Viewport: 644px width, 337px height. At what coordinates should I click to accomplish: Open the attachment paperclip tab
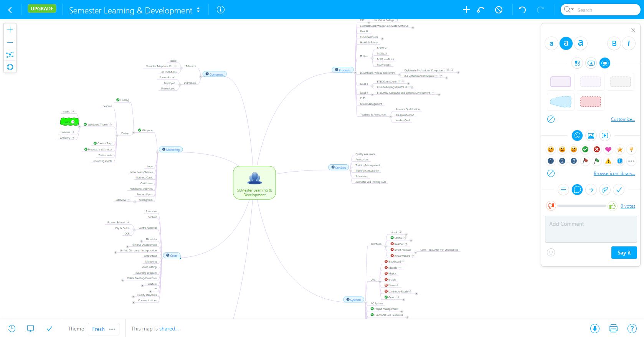(x=605, y=190)
